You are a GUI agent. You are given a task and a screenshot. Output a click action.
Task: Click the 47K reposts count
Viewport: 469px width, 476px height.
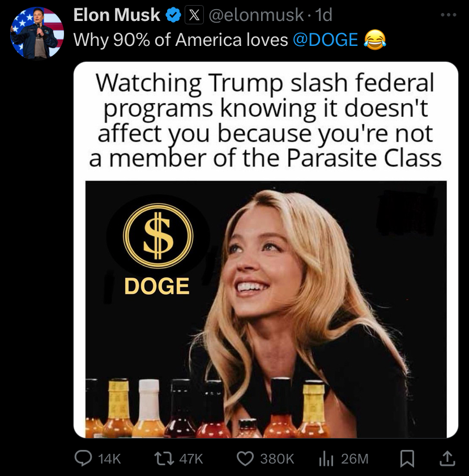(191, 458)
